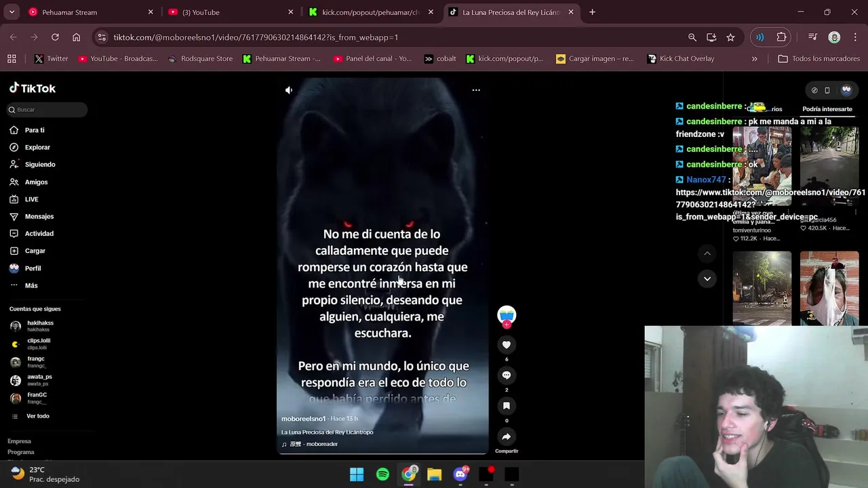Open Kick Chat Overlay bookmark
This screenshot has width=868, height=488.
click(680, 59)
